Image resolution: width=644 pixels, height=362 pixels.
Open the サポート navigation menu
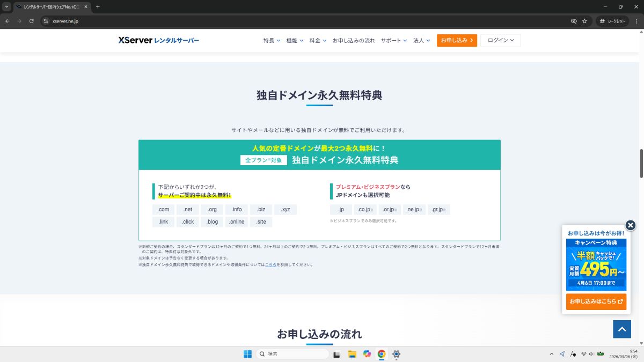394,40
